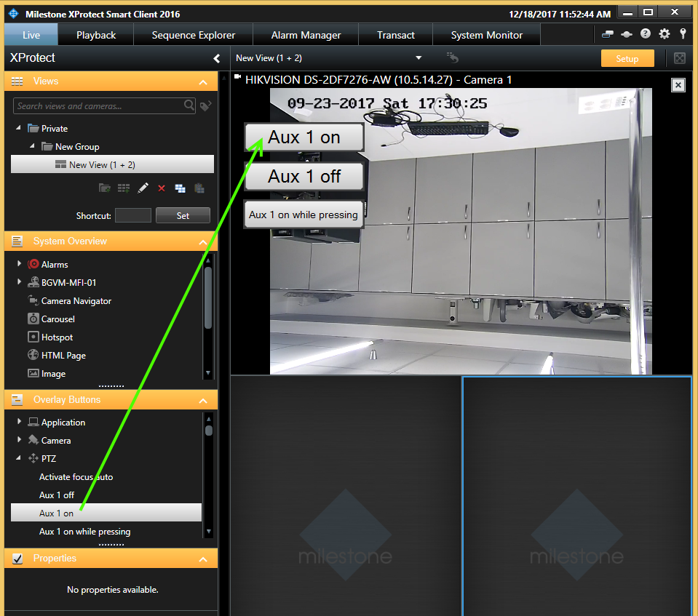Expand the Alarms tree node

pos(19,263)
